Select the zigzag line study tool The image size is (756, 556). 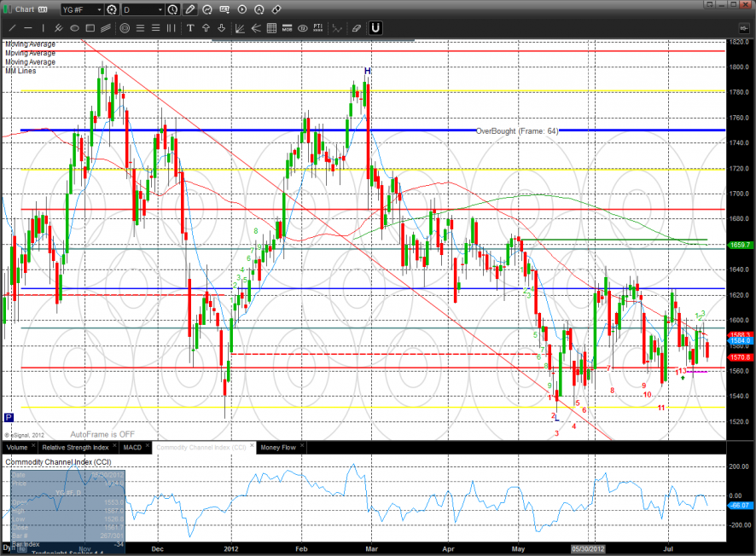point(337,28)
